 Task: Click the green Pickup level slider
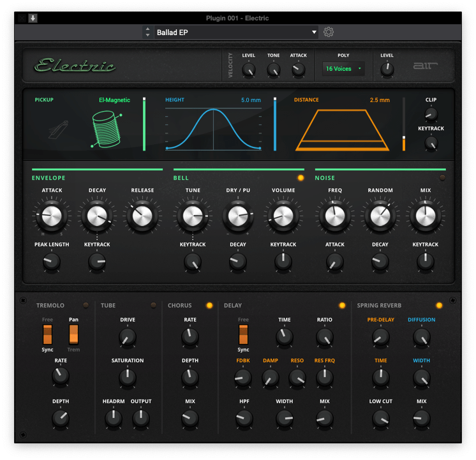tap(144, 124)
